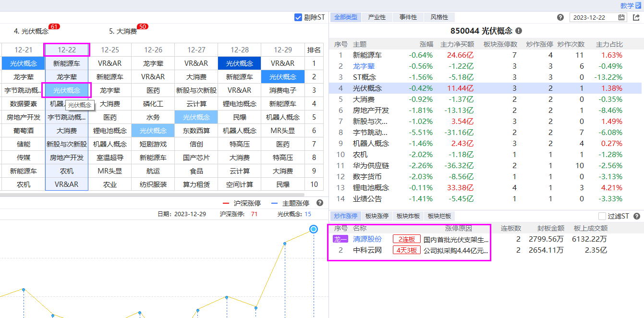
Task: Select the 12-25 date column header
Action: [110, 50]
